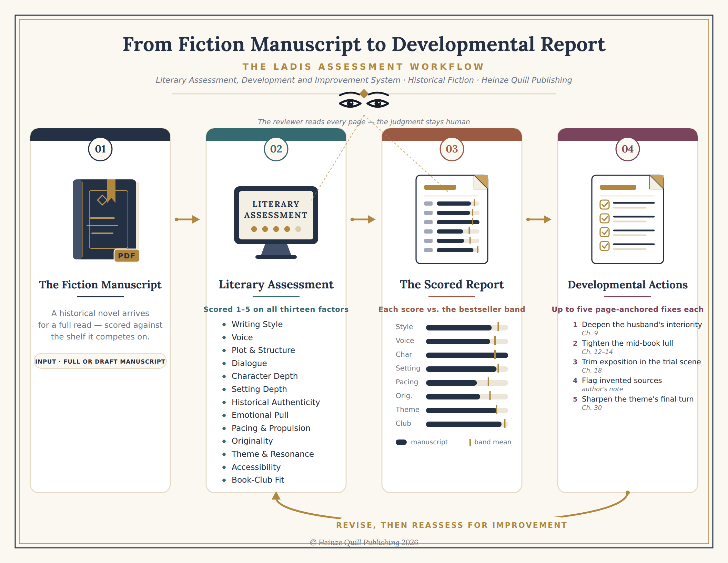Viewport: 728px width, 563px height.
Task: Click the Input Full or Draft Manuscript pill
Action: (x=100, y=361)
